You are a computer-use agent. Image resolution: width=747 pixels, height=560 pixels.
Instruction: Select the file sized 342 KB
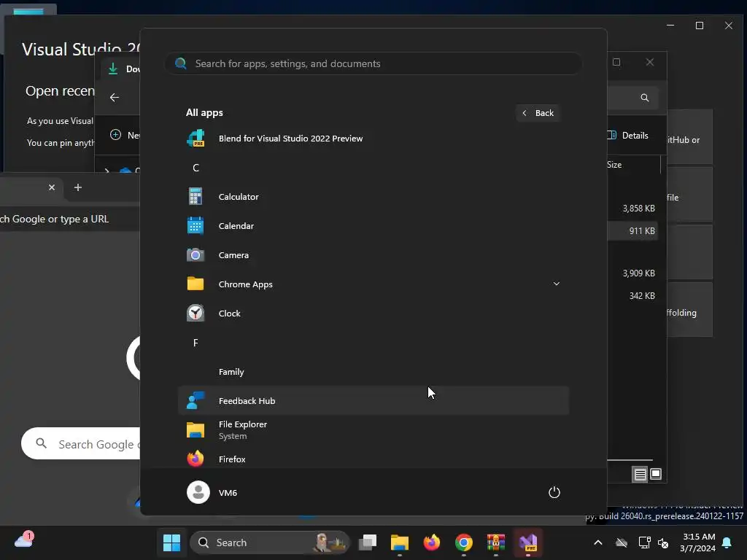coord(642,296)
